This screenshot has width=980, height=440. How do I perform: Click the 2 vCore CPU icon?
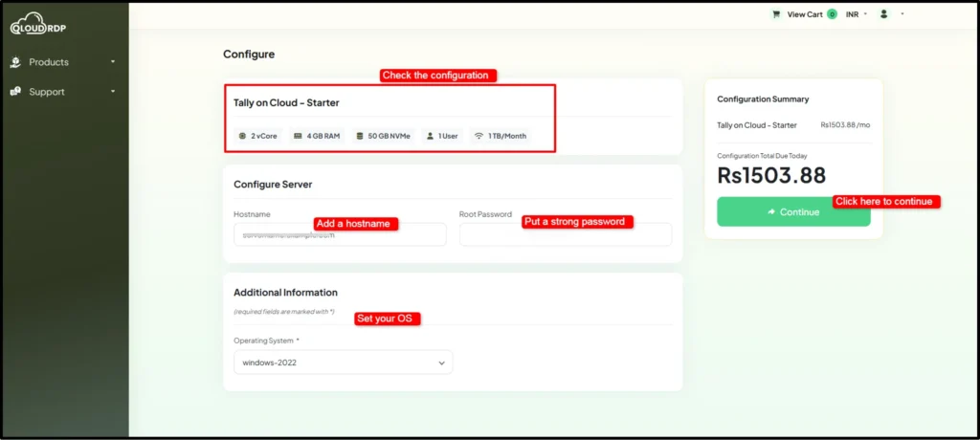[x=242, y=136]
